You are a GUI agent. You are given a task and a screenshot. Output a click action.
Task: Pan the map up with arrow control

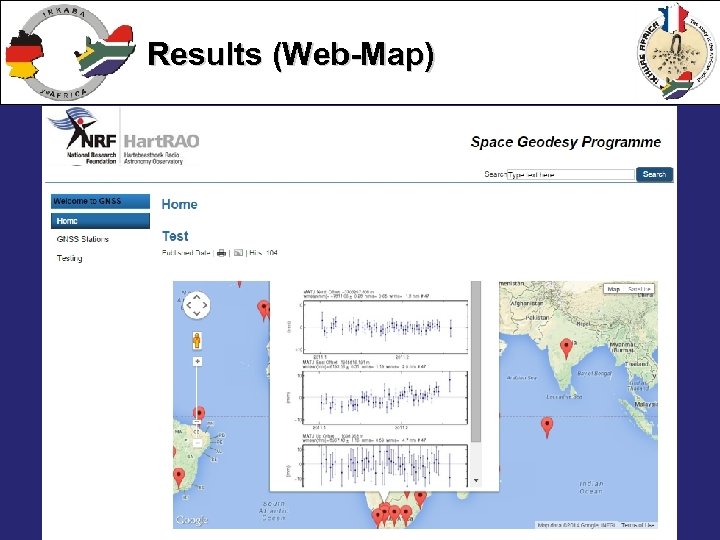pos(197,297)
